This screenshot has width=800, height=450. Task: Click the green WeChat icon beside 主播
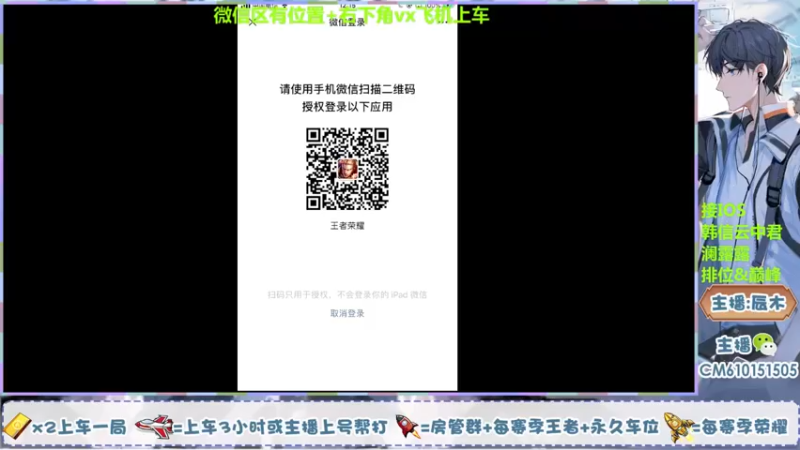click(x=764, y=345)
